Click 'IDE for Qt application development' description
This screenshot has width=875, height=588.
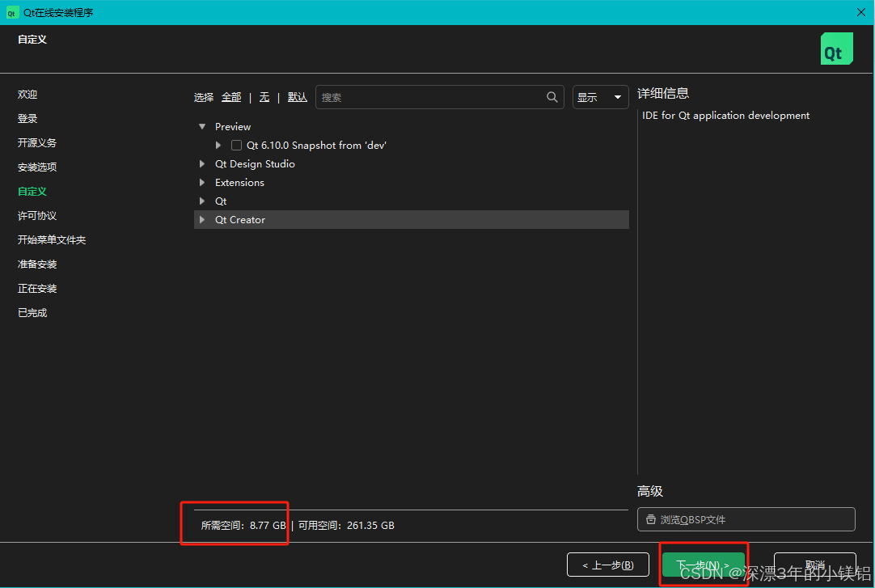pyautogui.click(x=725, y=116)
